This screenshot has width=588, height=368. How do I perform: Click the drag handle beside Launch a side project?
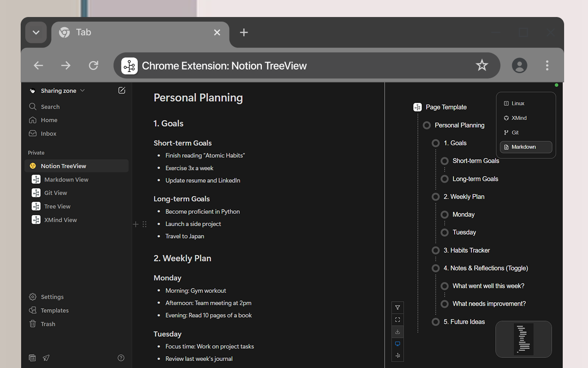click(144, 224)
